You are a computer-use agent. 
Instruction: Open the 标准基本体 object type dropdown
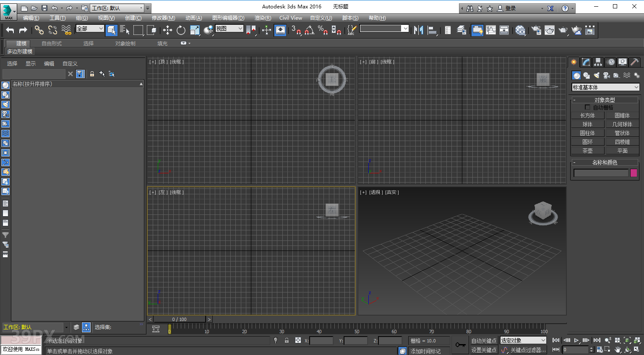click(605, 87)
